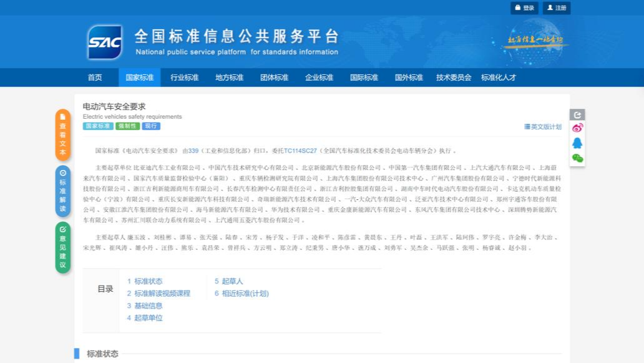Viewport: 644px width, 363px height.
Task: Open the 行业标准 navigation item
Action: [x=184, y=77]
